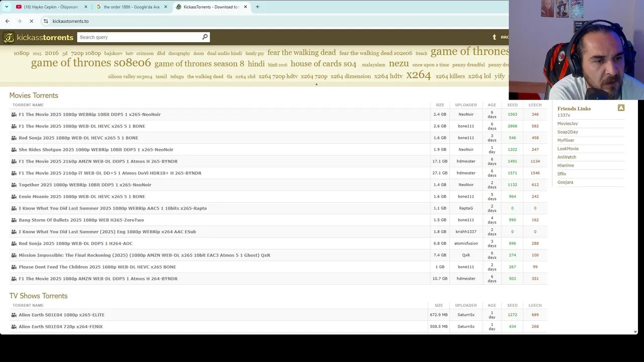Click the Search query input field
Image resolution: width=644 pixels, height=362 pixels.
(x=139, y=37)
